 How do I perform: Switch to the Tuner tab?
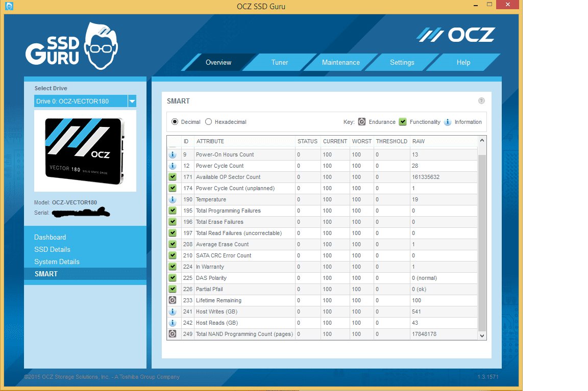pos(280,63)
